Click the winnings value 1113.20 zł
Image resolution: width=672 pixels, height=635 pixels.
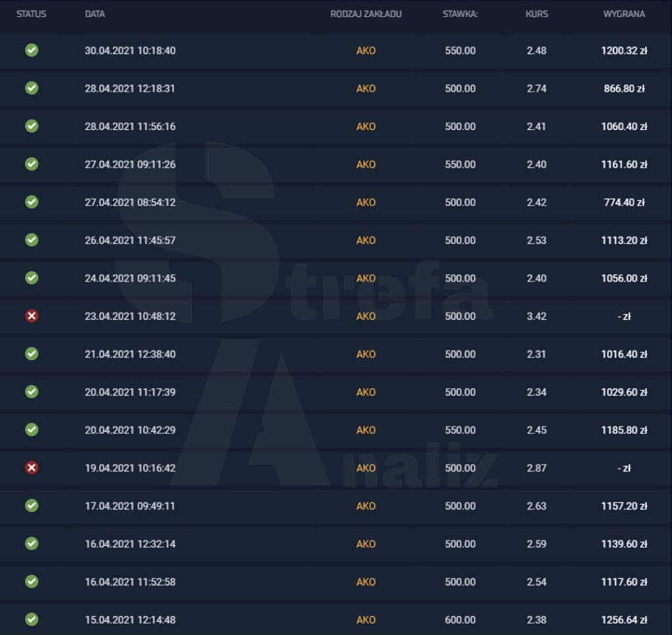624,240
